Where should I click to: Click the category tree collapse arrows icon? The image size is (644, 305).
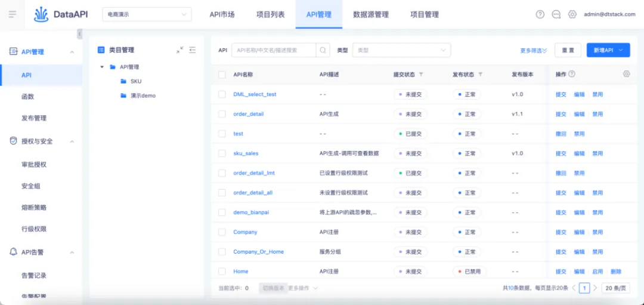click(180, 50)
